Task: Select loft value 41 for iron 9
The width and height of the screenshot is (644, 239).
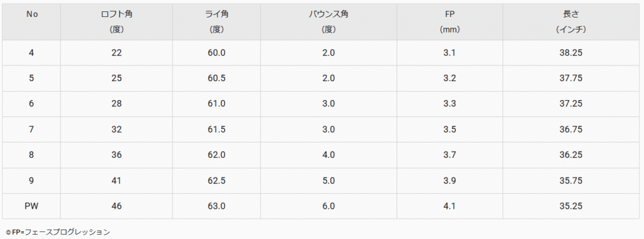Action: 116,181
